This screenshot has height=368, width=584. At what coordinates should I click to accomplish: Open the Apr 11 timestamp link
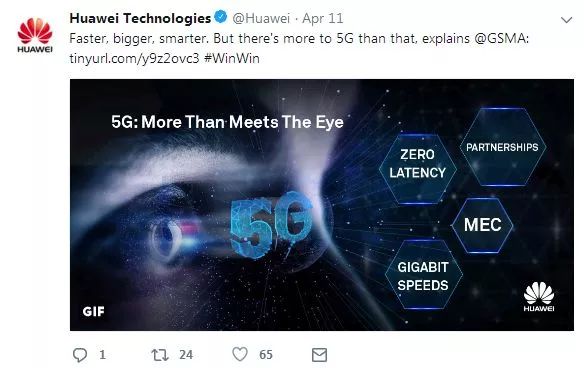(323, 19)
